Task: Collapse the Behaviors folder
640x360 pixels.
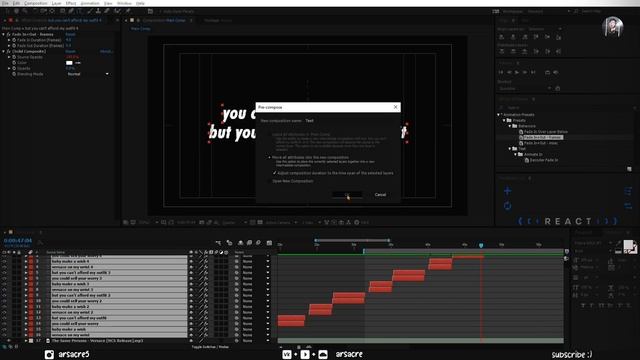Action: tap(510, 126)
